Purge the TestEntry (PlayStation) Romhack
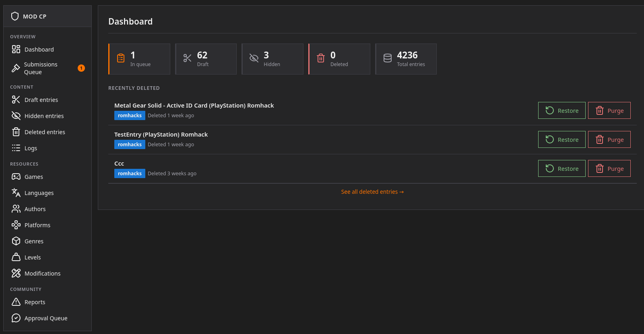 point(609,139)
